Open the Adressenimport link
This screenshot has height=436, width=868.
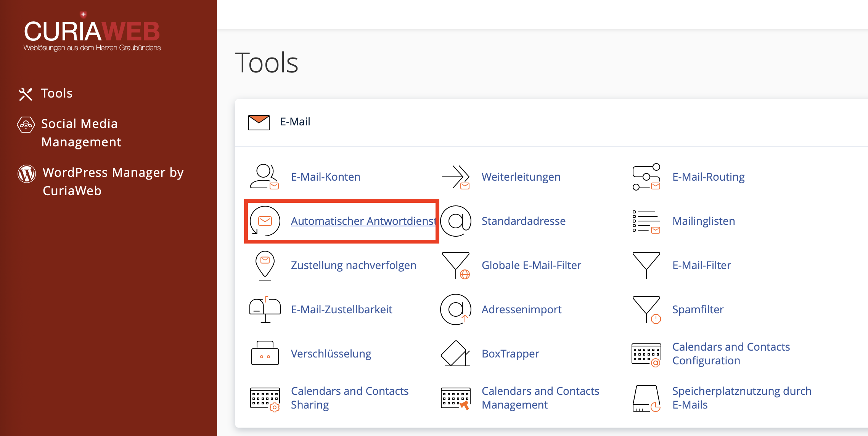click(521, 309)
